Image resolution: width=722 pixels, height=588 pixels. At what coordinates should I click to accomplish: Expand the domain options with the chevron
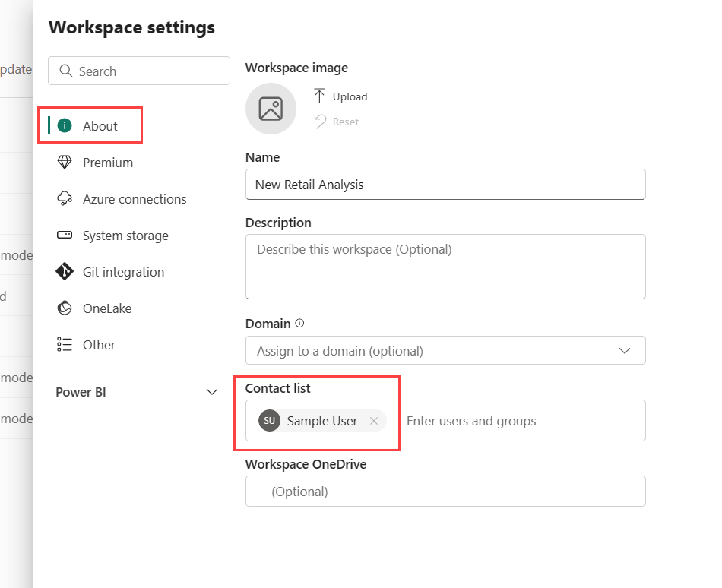(x=625, y=350)
